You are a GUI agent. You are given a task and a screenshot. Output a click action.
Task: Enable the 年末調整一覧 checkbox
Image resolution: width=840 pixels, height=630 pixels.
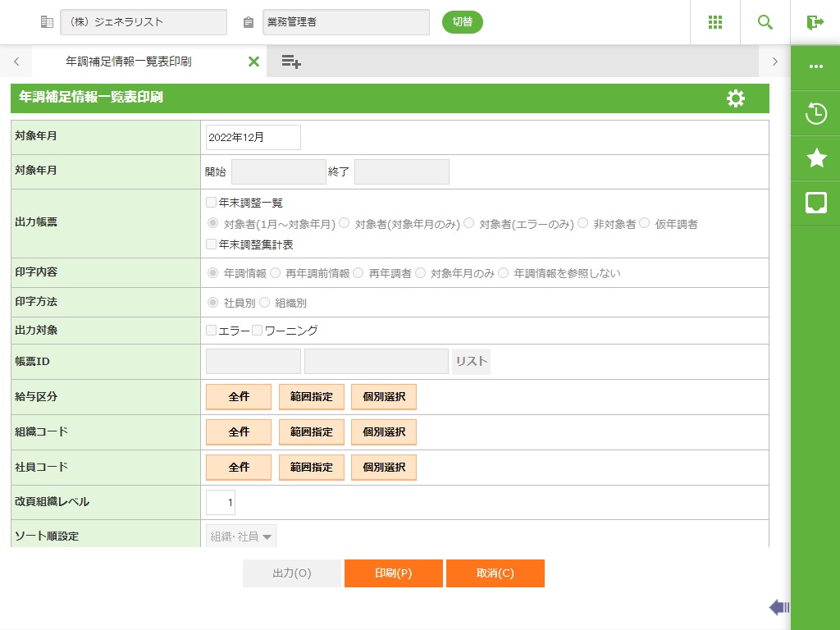[212, 203]
